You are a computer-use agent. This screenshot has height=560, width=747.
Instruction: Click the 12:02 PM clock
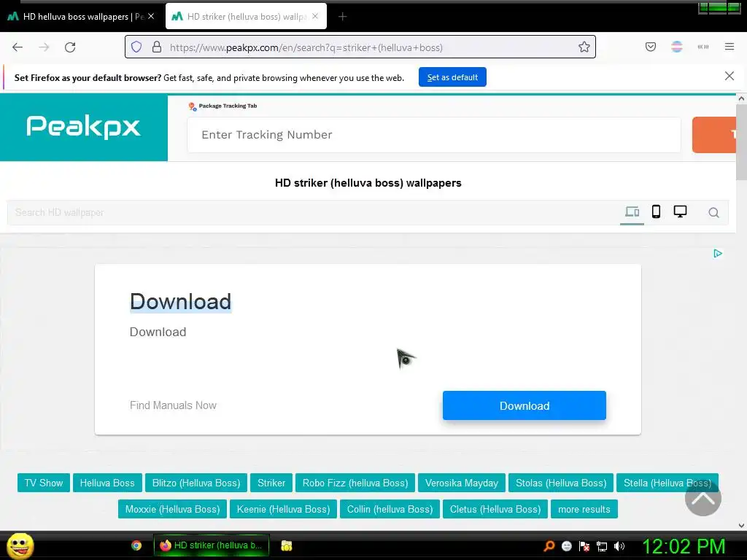684,546
